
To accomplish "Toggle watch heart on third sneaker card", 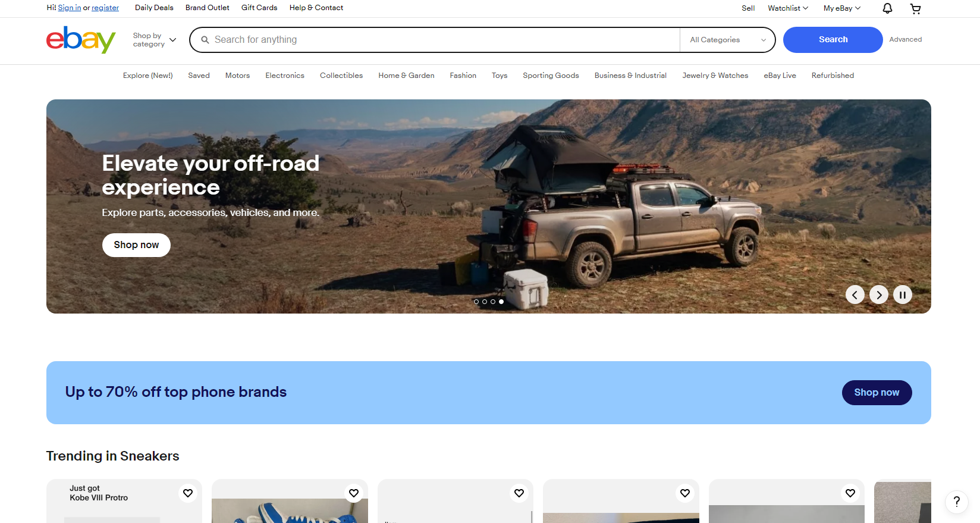I will [519, 493].
